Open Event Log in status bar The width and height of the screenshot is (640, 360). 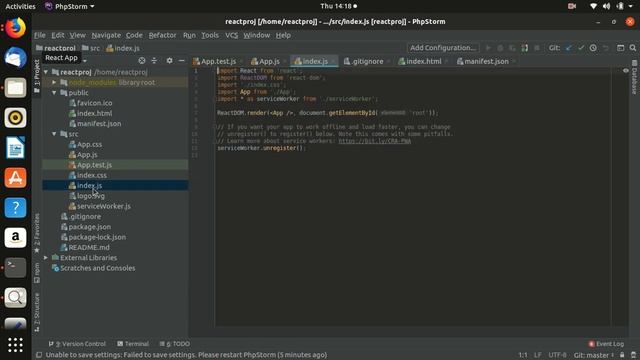606,344
